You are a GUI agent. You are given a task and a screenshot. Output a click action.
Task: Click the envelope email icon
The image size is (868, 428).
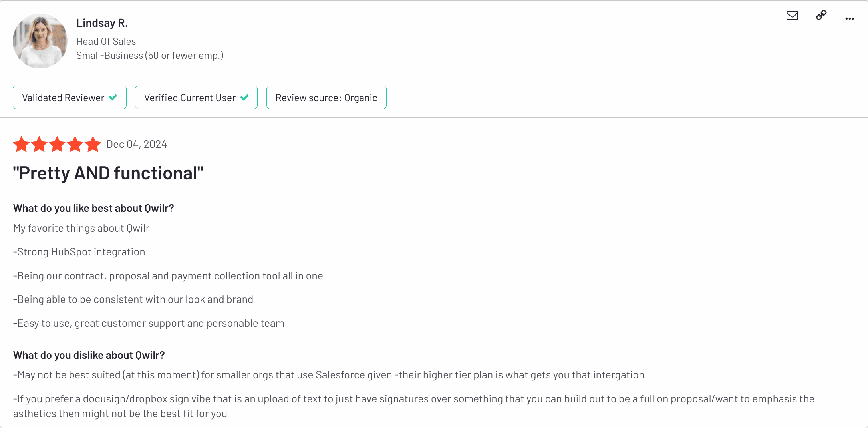coord(792,16)
